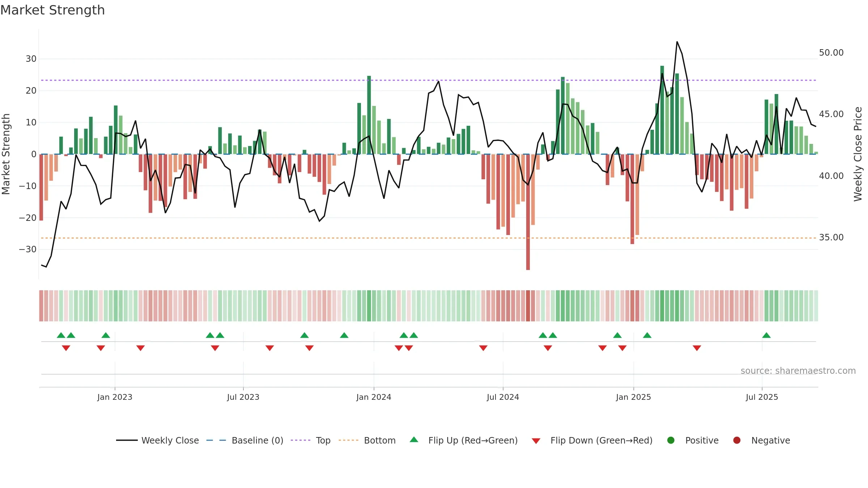Click the Weekly Close Price axis title
The image size is (868, 488).
[x=858, y=154]
